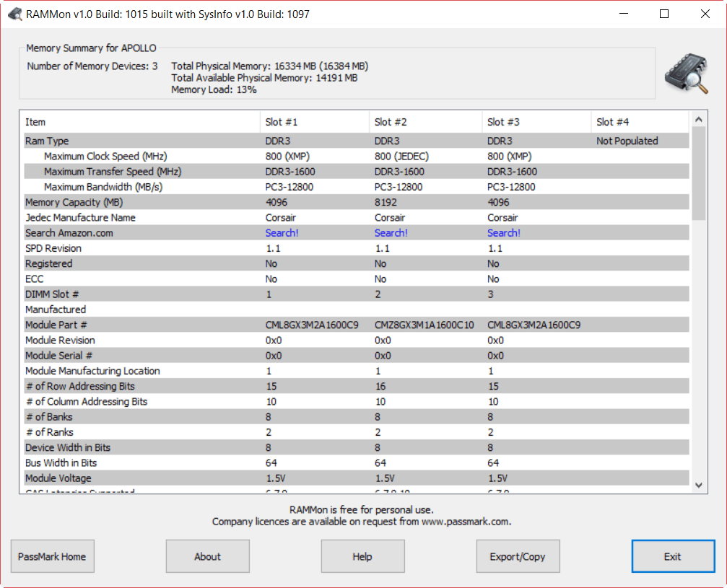Click Total Available Physical Memory line

point(264,77)
